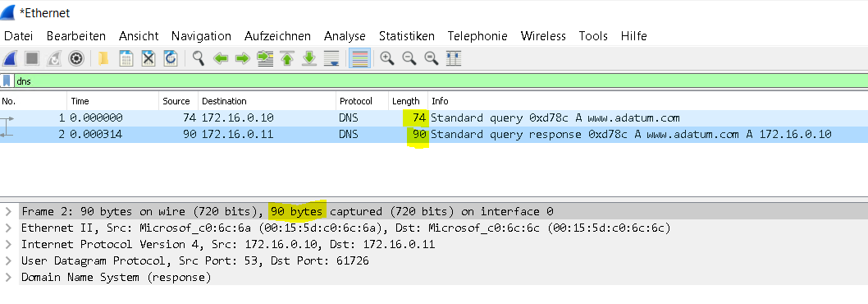Click destination 172.16.0.11 in packet 2
This screenshot has width=868, height=304.
(237, 134)
